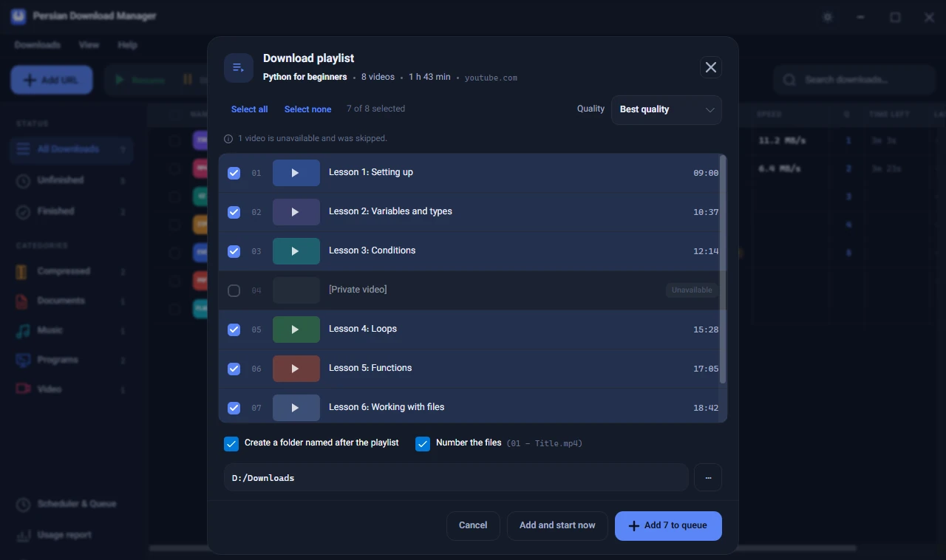Uncheck Lesson 3: Conditions checkbox
Screen dimensions: 946x560
click(x=234, y=251)
